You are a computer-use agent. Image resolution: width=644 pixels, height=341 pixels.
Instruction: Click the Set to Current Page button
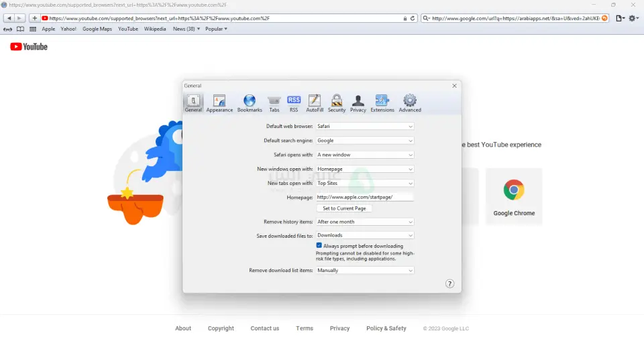(x=344, y=208)
